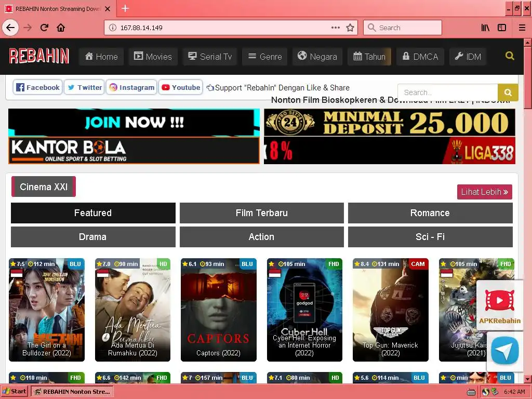Click the scrollbar down arrow
Viewport: 532px width, 399px height.
click(527, 379)
